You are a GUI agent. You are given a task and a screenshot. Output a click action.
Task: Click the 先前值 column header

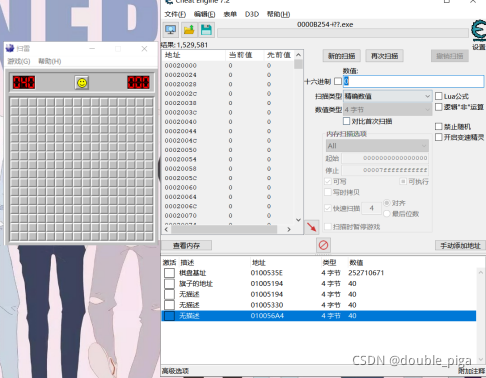click(x=279, y=55)
